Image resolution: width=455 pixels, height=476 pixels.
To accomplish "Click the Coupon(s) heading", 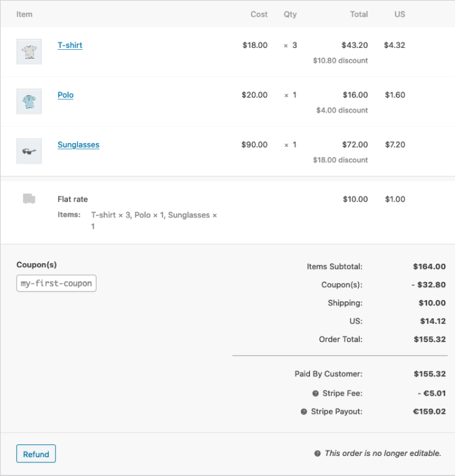I will click(x=36, y=265).
